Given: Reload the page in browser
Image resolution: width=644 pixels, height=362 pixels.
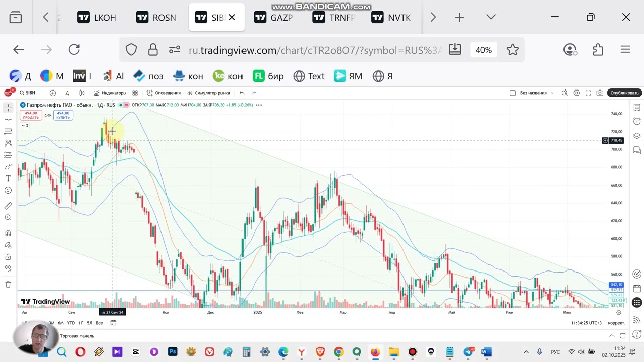Looking at the screenshot, I should [74, 49].
